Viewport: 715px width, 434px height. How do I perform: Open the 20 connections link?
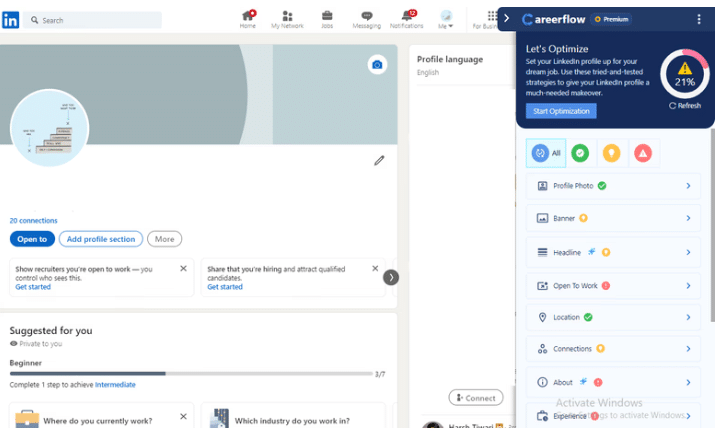[34, 221]
